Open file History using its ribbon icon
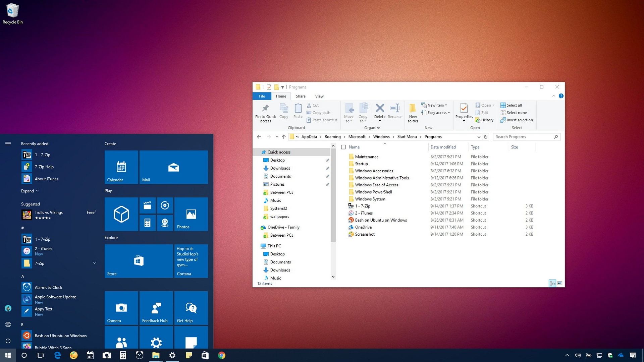This screenshot has width=644, height=362. click(485, 120)
